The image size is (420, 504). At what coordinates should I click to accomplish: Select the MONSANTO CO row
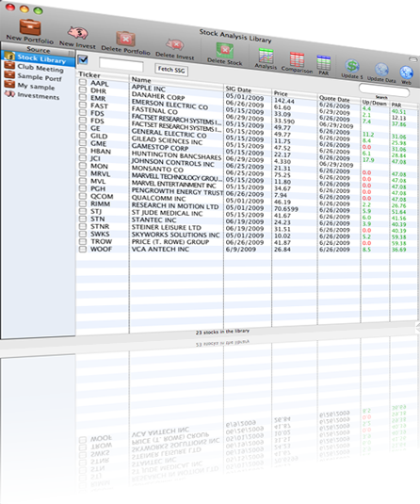pyautogui.click(x=157, y=169)
